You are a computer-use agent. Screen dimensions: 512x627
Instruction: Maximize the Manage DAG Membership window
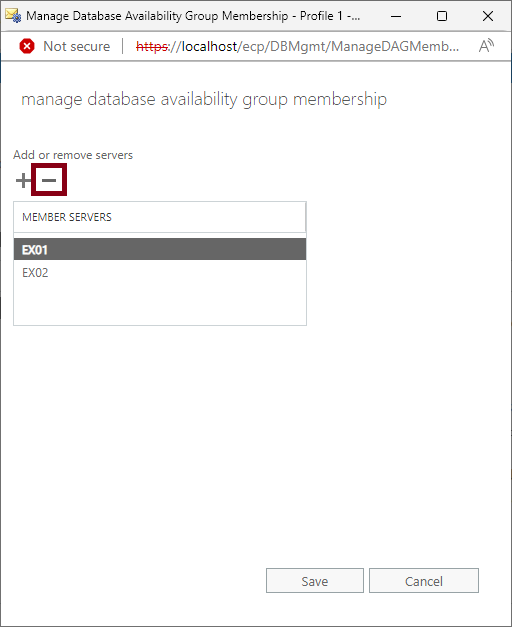[x=442, y=16]
